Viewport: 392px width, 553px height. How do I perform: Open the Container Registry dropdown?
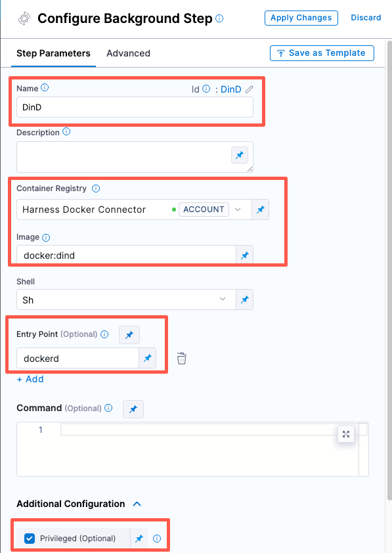pos(239,209)
